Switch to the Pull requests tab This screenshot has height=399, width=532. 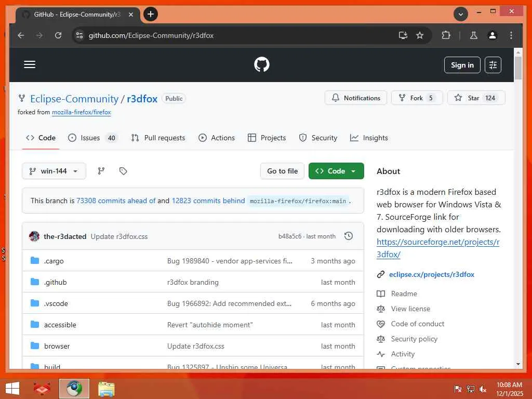coord(158,138)
